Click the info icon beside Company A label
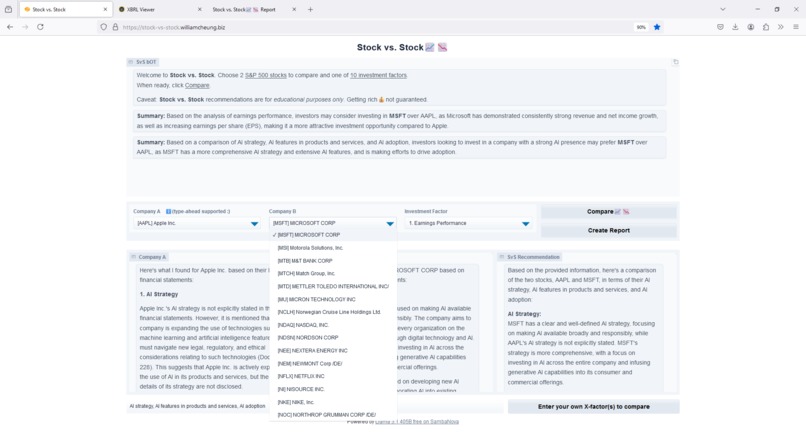Viewport: 806px width, 433px height. (168, 211)
